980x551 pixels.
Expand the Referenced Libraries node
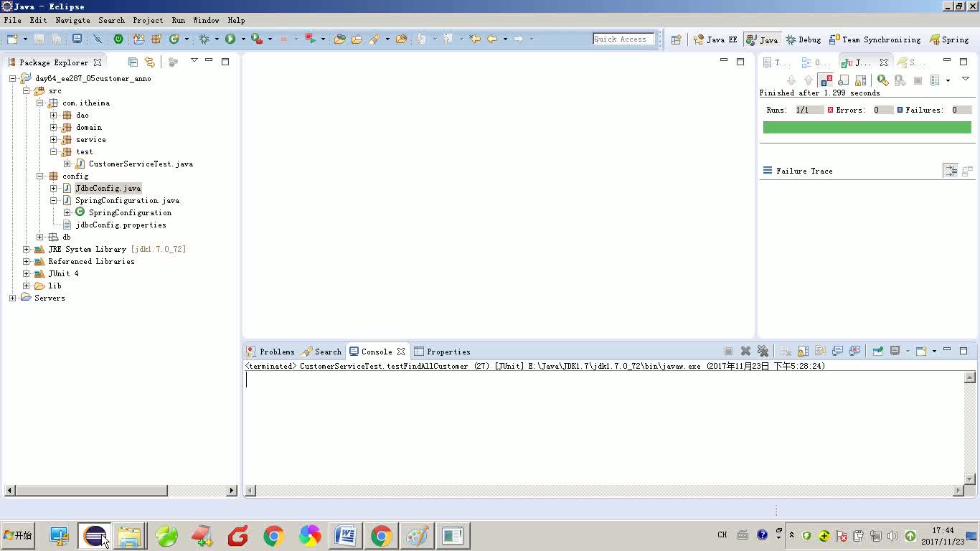26,261
